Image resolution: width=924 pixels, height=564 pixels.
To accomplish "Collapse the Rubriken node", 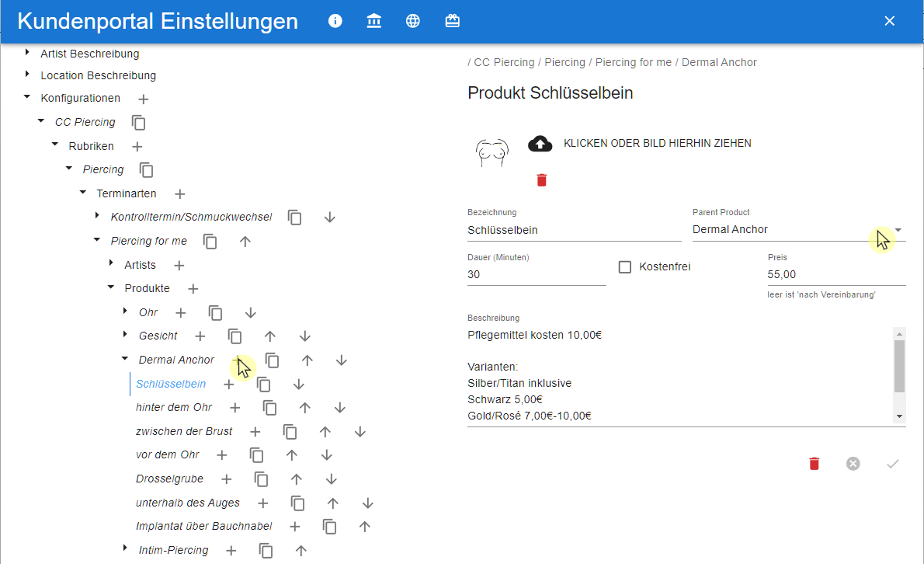I will point(55,144).
